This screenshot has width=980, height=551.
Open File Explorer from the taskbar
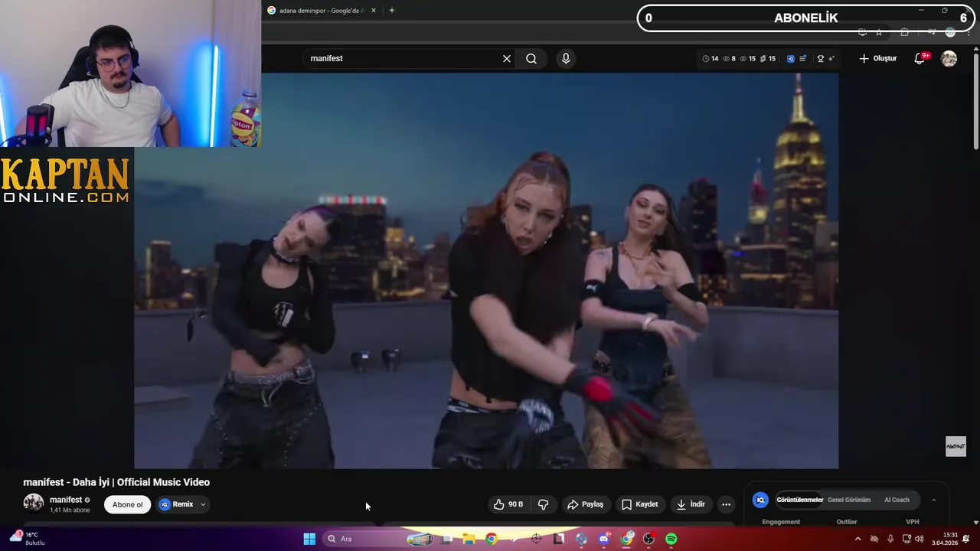pos(469,539)
